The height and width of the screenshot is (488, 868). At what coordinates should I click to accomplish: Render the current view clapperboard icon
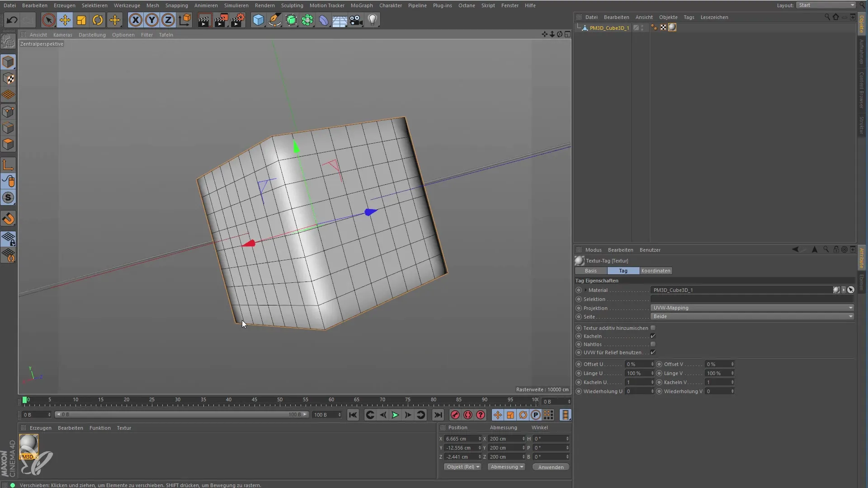coord(204,20)
